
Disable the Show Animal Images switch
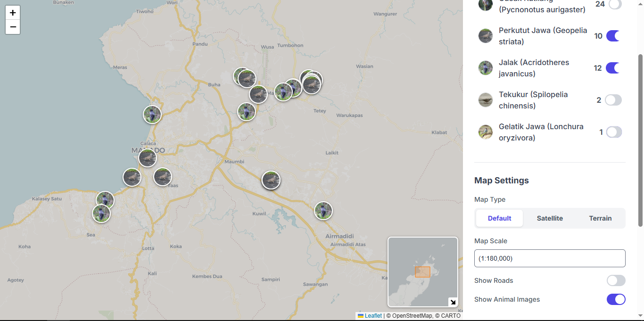616,299
